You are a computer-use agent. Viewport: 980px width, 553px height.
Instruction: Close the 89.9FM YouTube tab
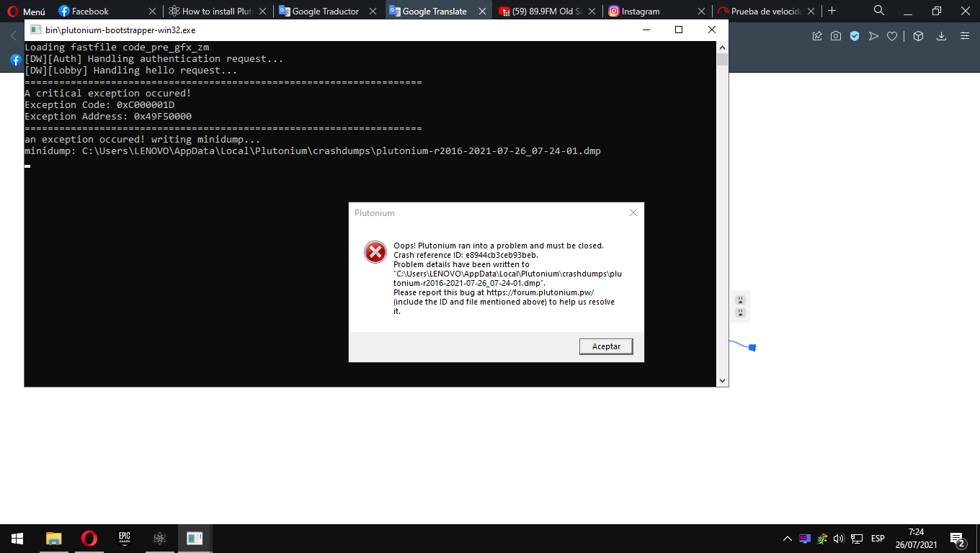592,12
